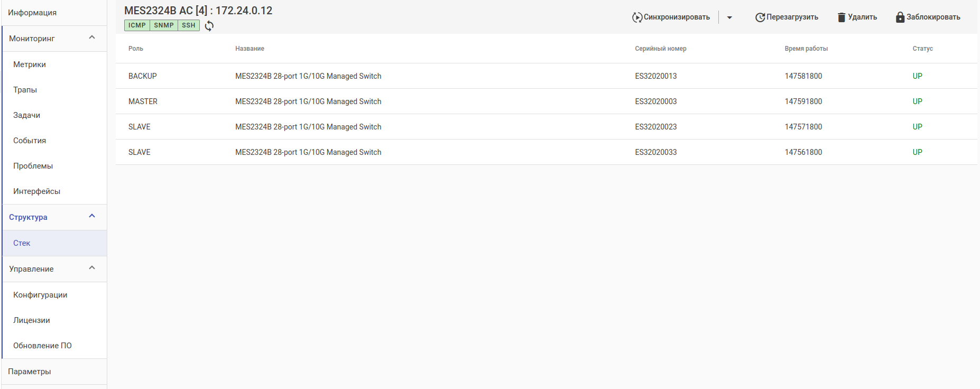Click the trash can delete icon

pyautogui.click(x=842, y=17)
